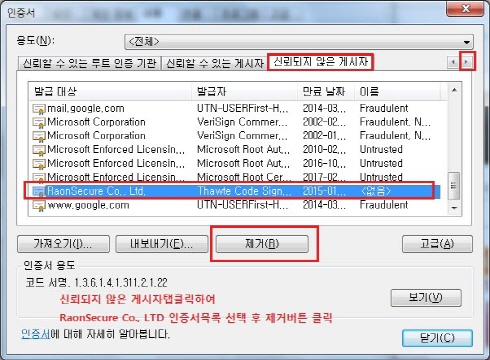Viewport: 490px width, 360px height.
Task: Switch to 신뢰할 수 있는 게시자 tab
Action: [214, 63]
